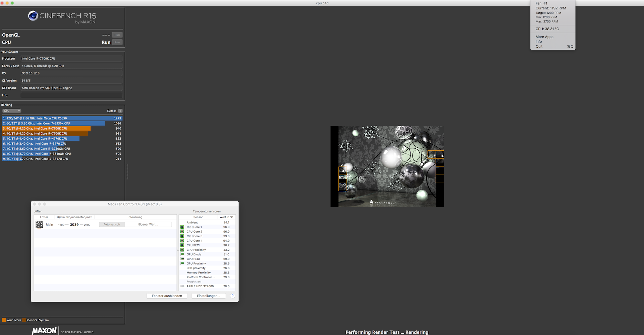The image size is (644, 335).
Task: Click the Main fan icon in Macs Fan Control
Action: [x=39, y=225]
